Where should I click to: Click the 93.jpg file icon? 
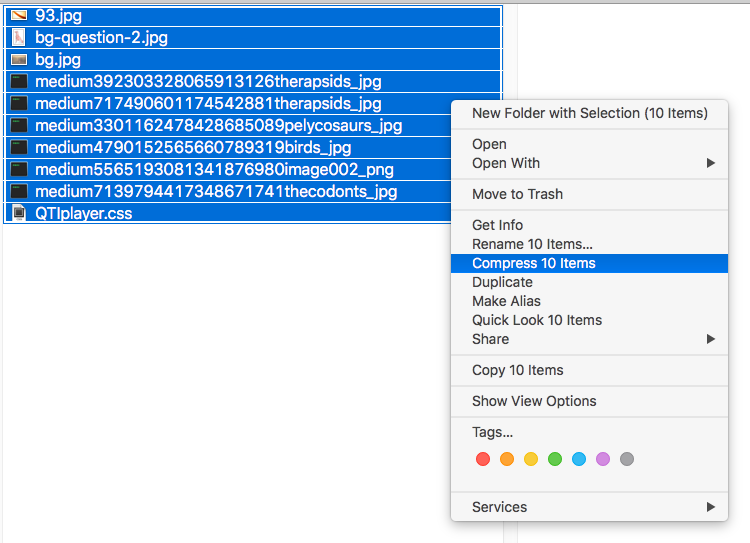[x=19, y=16]
